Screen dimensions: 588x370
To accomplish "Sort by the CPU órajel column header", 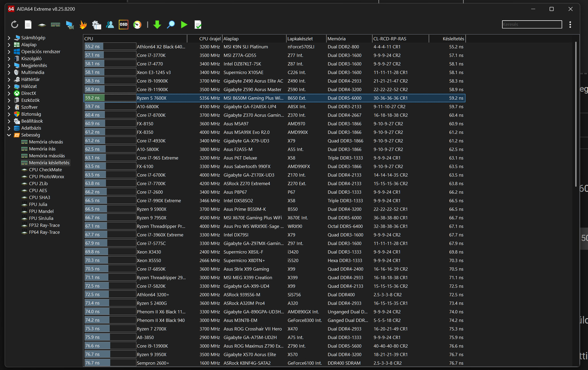I will 205,39.
